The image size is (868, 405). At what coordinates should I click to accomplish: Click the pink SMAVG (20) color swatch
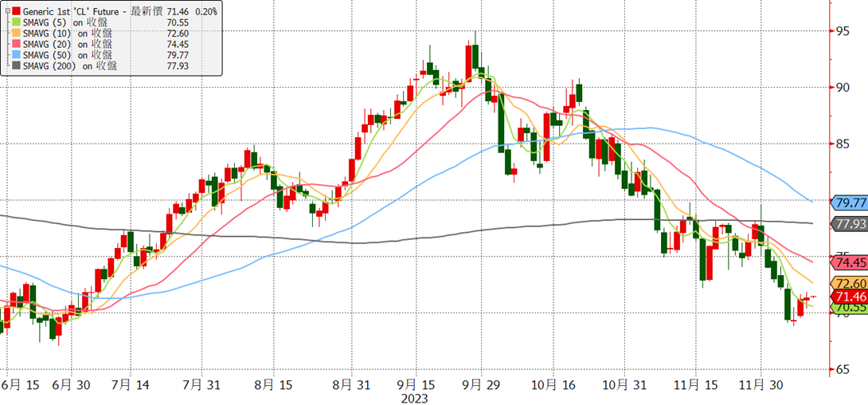point(15,45)
